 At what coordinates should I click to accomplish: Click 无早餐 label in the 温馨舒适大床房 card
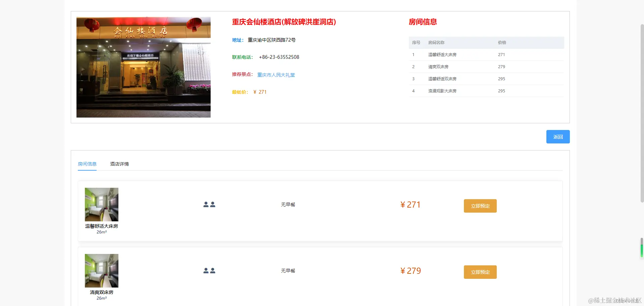(288, 205)
